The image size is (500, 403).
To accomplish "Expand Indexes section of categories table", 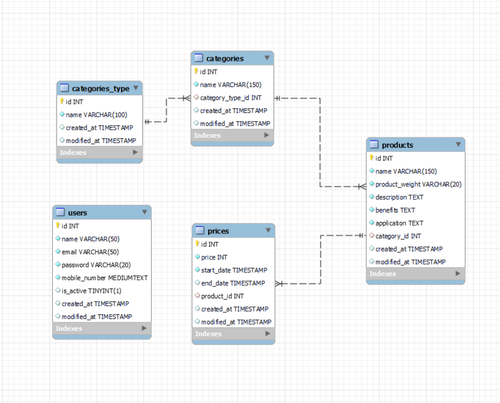I will [x=266, y=135].
